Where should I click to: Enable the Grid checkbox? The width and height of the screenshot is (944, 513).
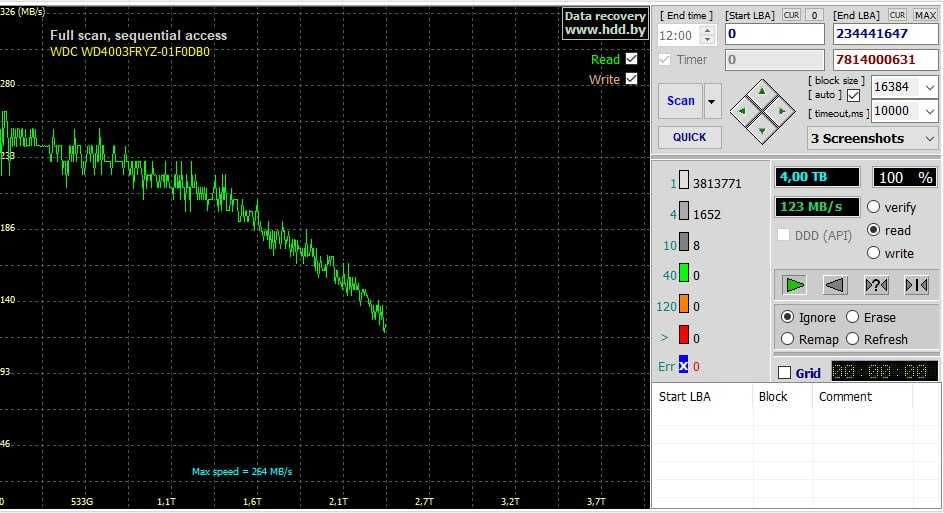(784, 373)
